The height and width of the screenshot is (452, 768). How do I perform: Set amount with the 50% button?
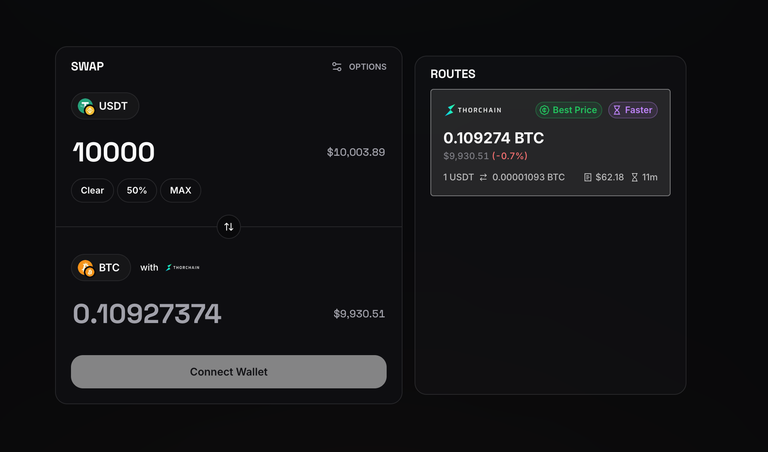(137, 190)
